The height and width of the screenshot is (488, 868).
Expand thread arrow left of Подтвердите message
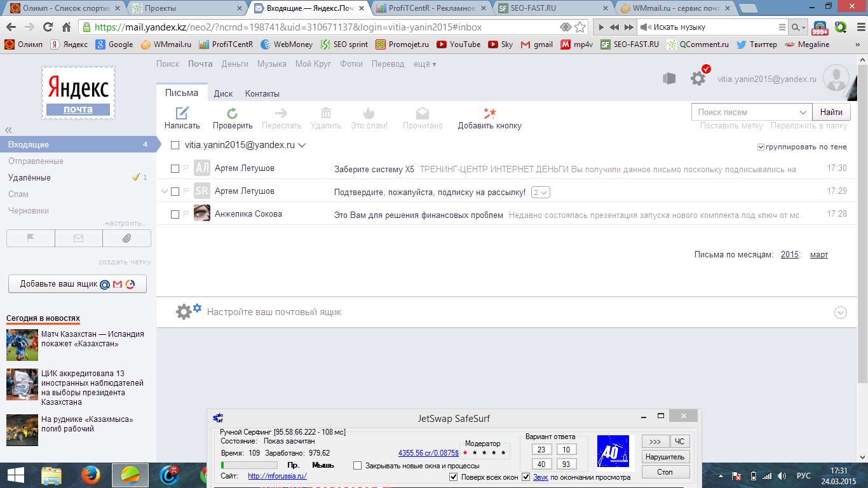point(165,191)
